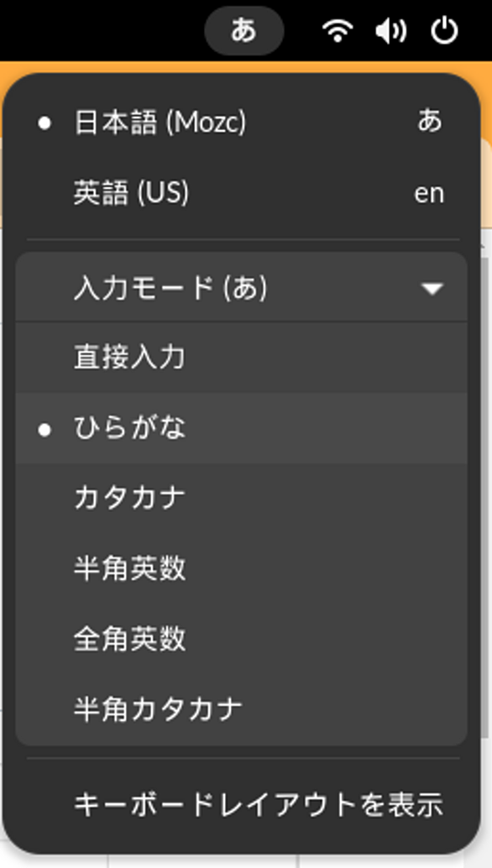Click the あ label beside 日本語 (Mozc)

(x=430, y=121)
